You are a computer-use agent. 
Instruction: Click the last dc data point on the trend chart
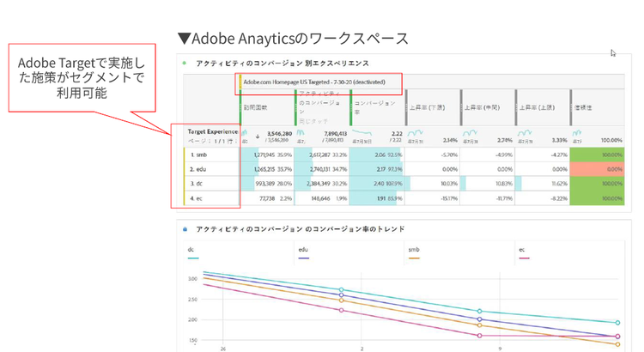617,323
